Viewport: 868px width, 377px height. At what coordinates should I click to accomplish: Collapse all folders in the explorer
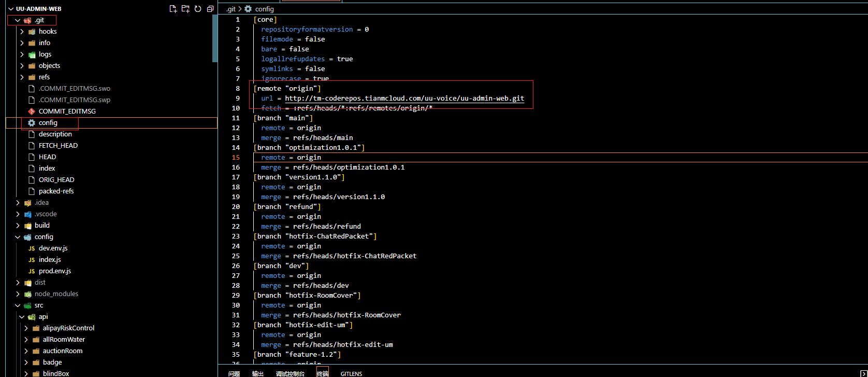pyautogui.click(x=210, y=9)
